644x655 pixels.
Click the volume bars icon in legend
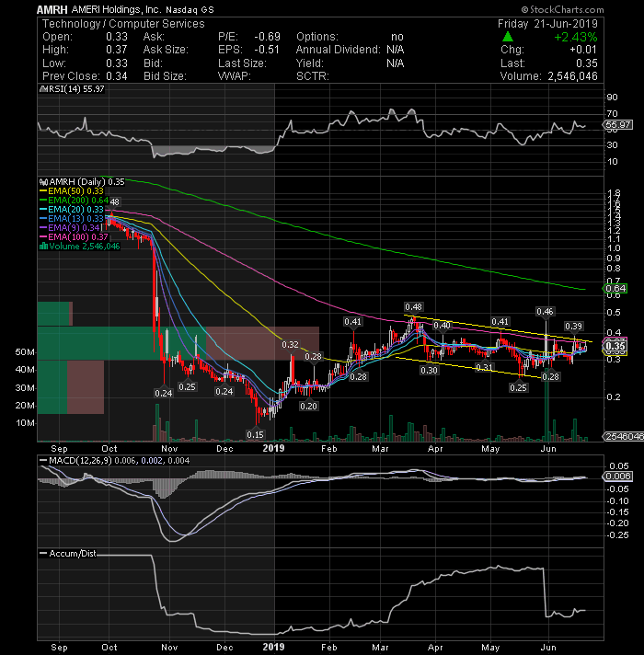43,247
